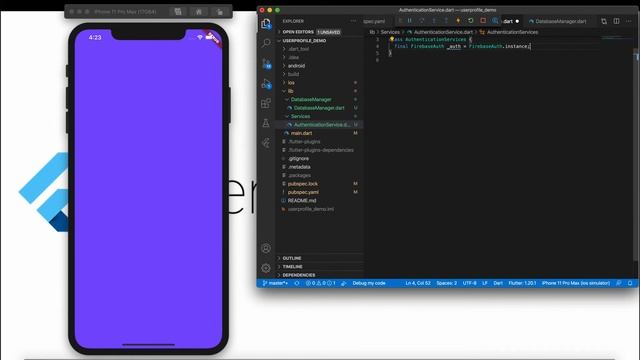Switch to the AuthenticationService.dart tab with the unsaved dot
This screenshot has width=640, height=360.
click(511, 21)
